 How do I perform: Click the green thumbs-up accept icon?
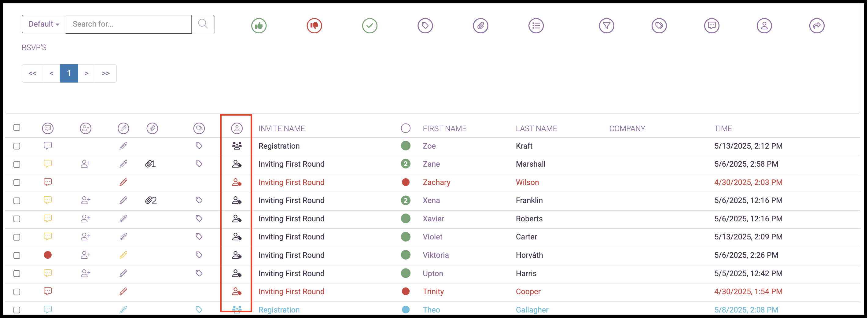(x=259, y=26)
